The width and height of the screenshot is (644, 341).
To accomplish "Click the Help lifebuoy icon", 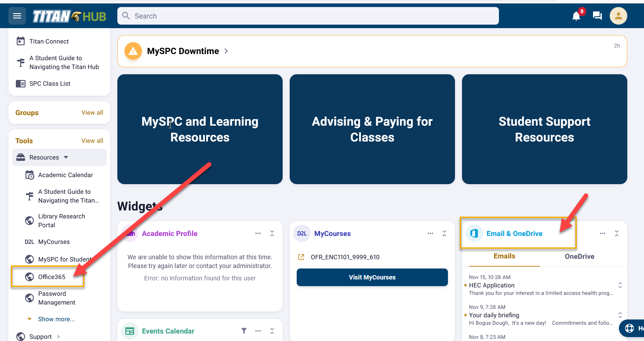I will pos(630,328).
